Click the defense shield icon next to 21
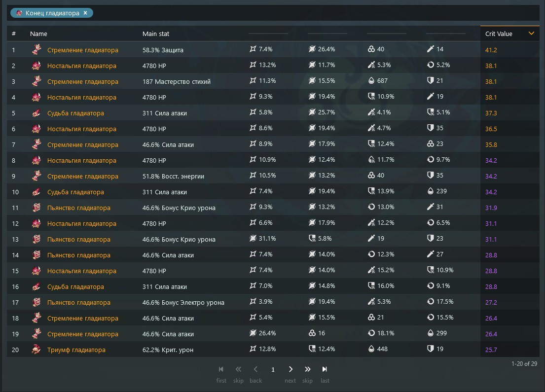 430,81
